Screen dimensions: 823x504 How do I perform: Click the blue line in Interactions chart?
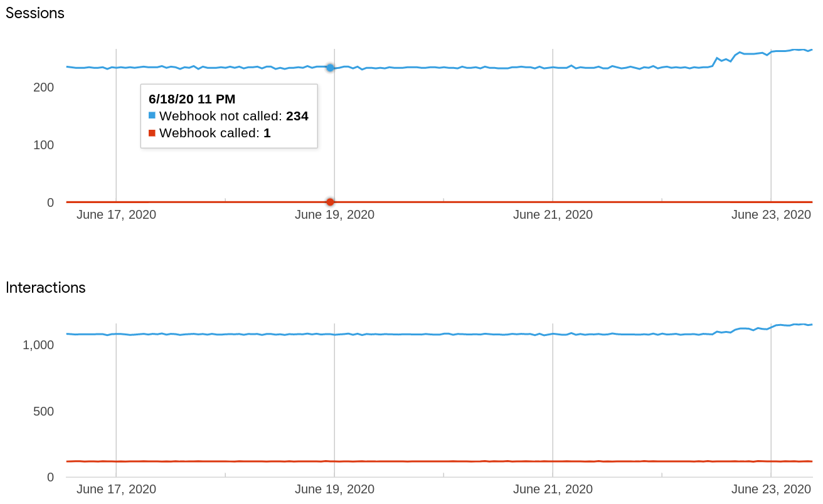[x=439, y=334]
